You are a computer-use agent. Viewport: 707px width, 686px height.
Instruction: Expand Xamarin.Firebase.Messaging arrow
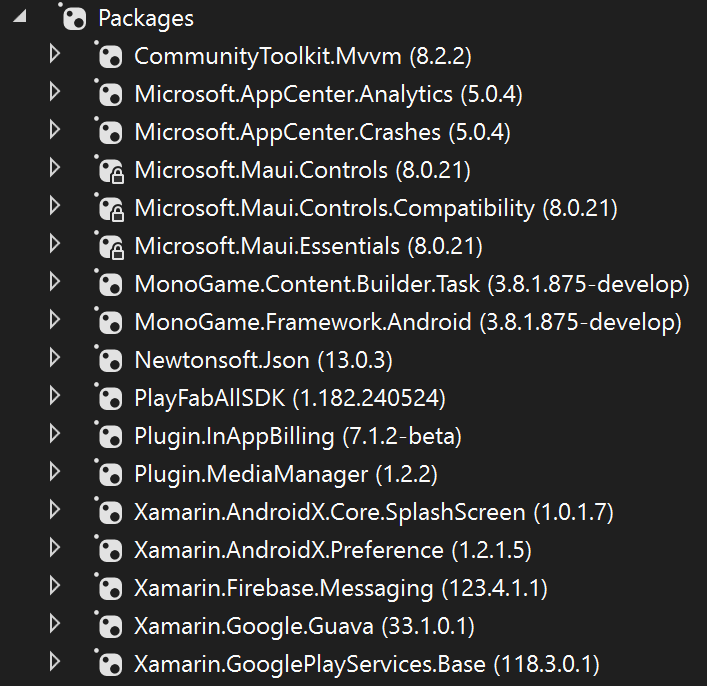55,585
